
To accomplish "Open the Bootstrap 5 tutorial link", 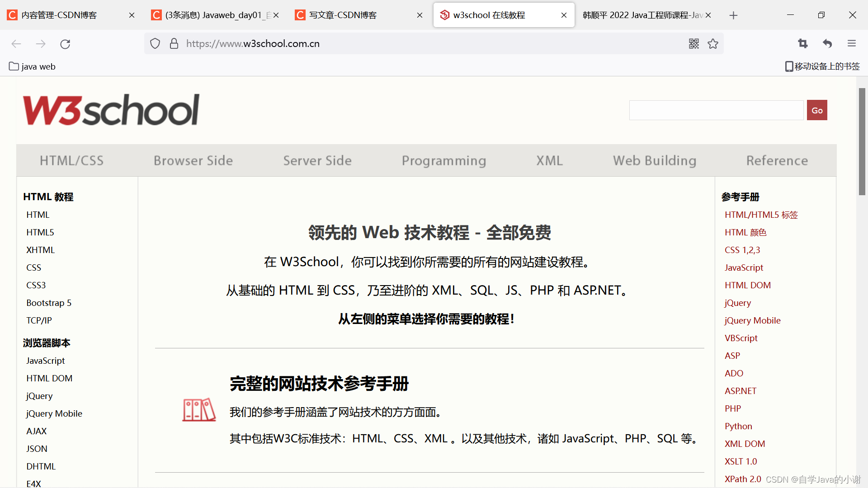I will point(49,303).
